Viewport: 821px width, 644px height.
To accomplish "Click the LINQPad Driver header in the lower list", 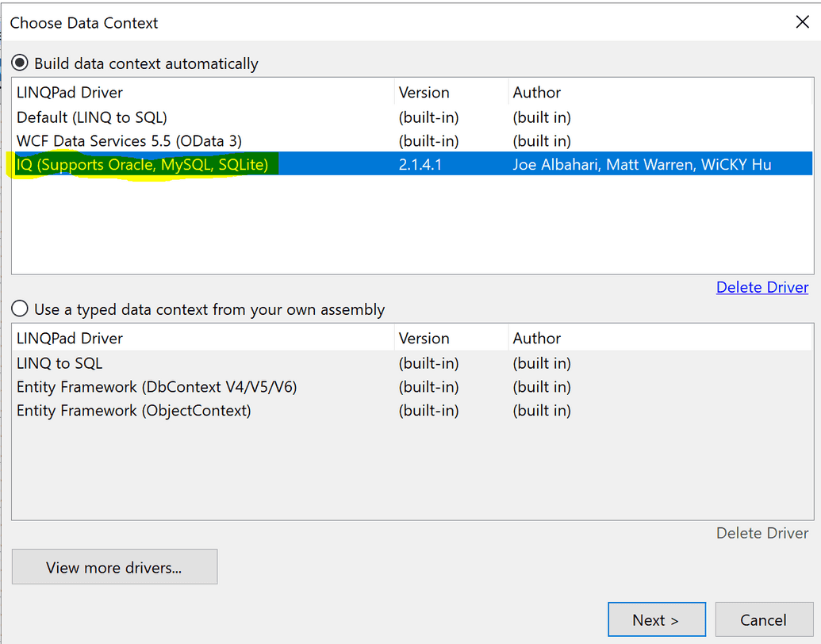I will pos(69,338).
